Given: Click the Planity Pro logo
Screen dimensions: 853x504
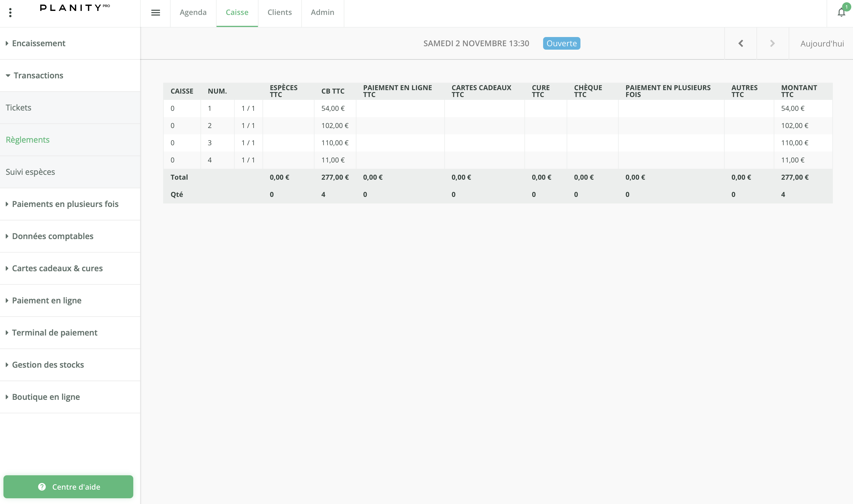Looking at the screenshot, I should [75, 7].
